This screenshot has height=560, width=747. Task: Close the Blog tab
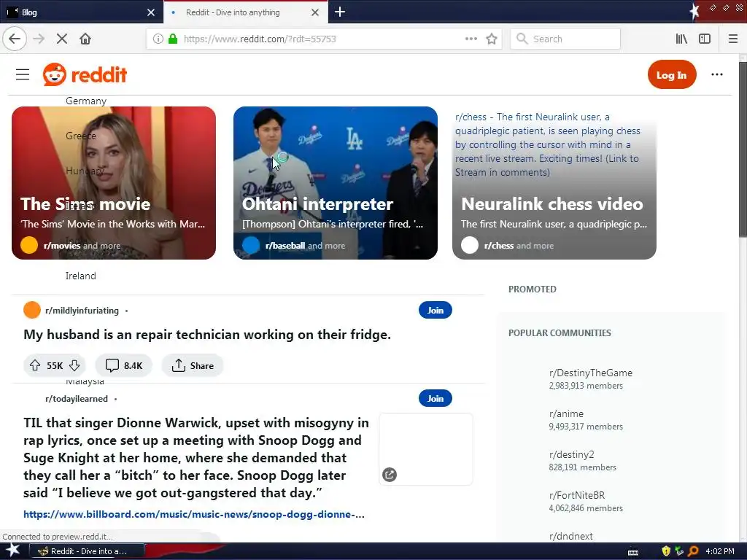[150, 12]
